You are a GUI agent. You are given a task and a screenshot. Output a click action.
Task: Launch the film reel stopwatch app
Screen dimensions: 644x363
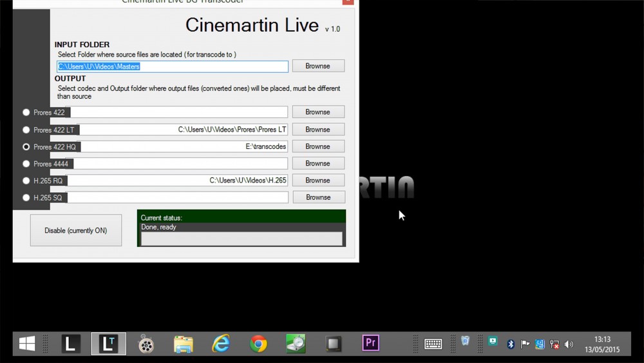[146, 344]
